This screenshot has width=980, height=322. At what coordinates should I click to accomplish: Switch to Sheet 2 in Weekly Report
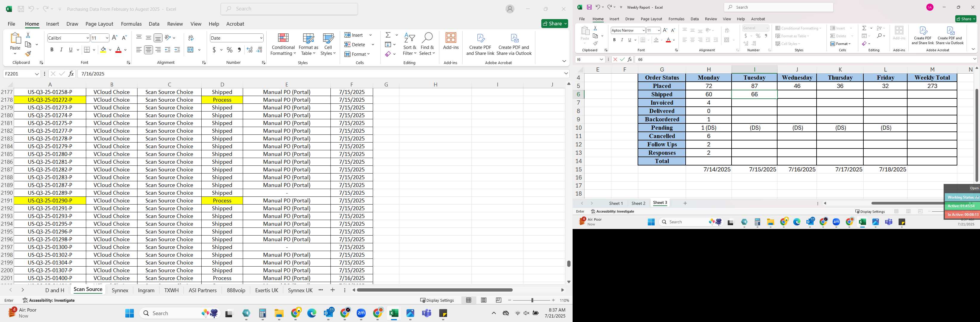638,203
